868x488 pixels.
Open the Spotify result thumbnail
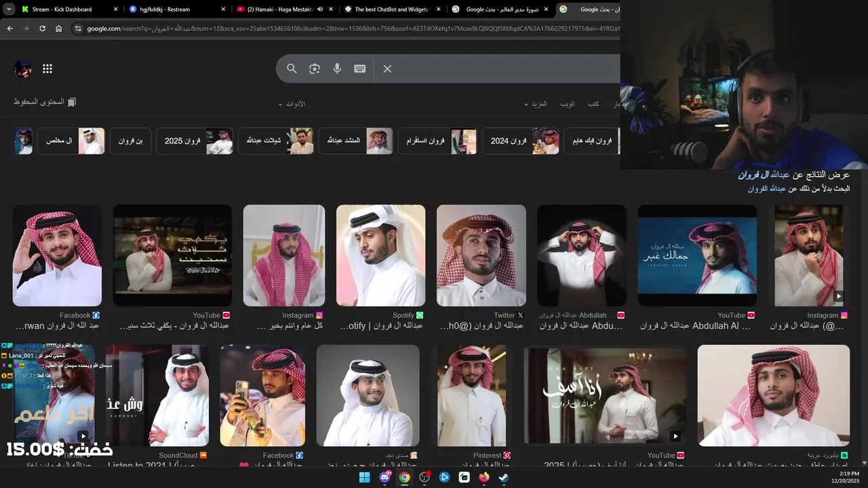click(381, 256)
